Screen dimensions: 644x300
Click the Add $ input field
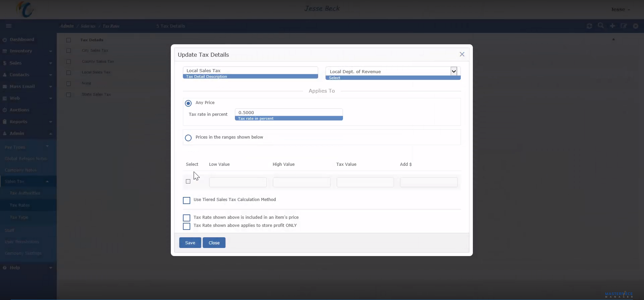(x=429, y=182)
